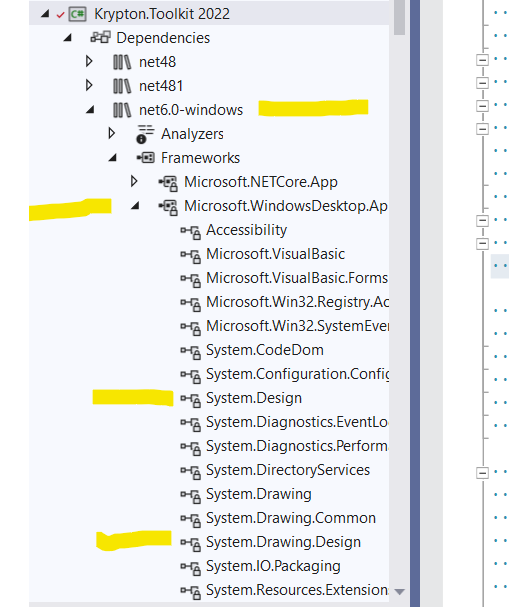Select the System.Design reference

click(x=254, y=399)
